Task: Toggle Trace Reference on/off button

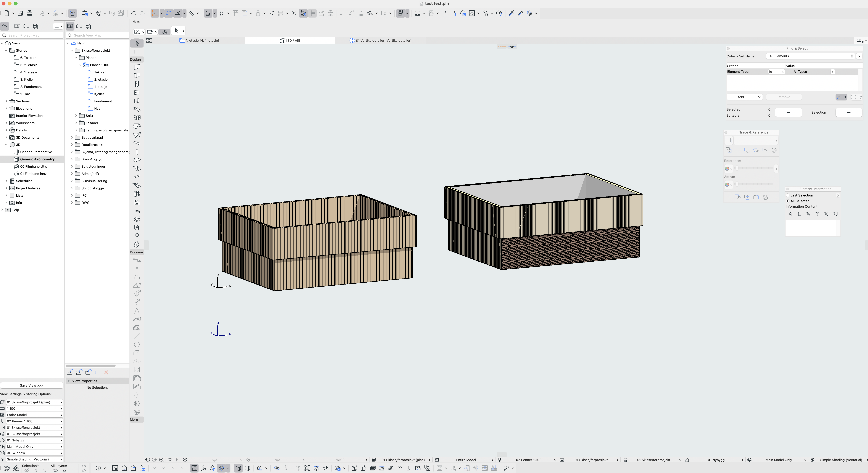Action: 729,140
